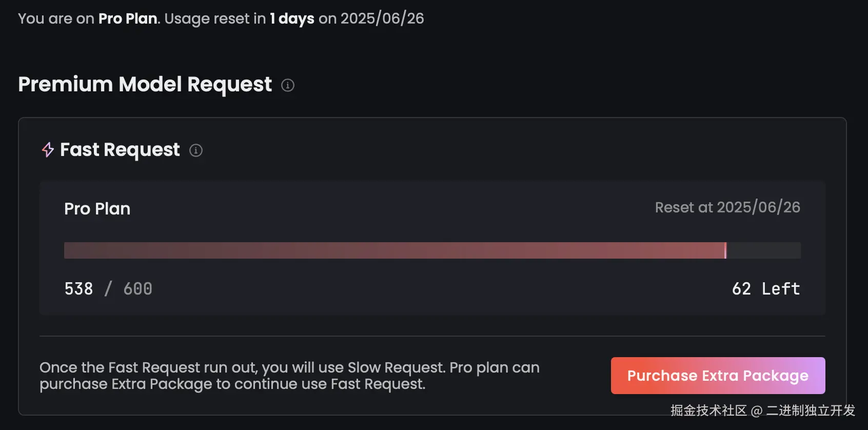Click the bright marker at progress bar end
This screenshot has height=430, width=868.
point(725,250)
